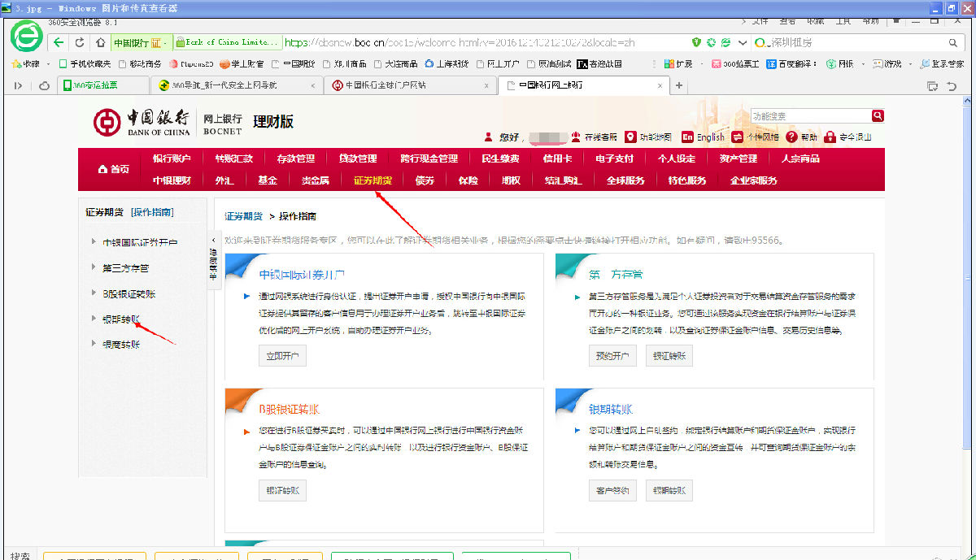Go to 首页 home in the red menu
This screenshot has height=560, width=976.
point(114,169)
